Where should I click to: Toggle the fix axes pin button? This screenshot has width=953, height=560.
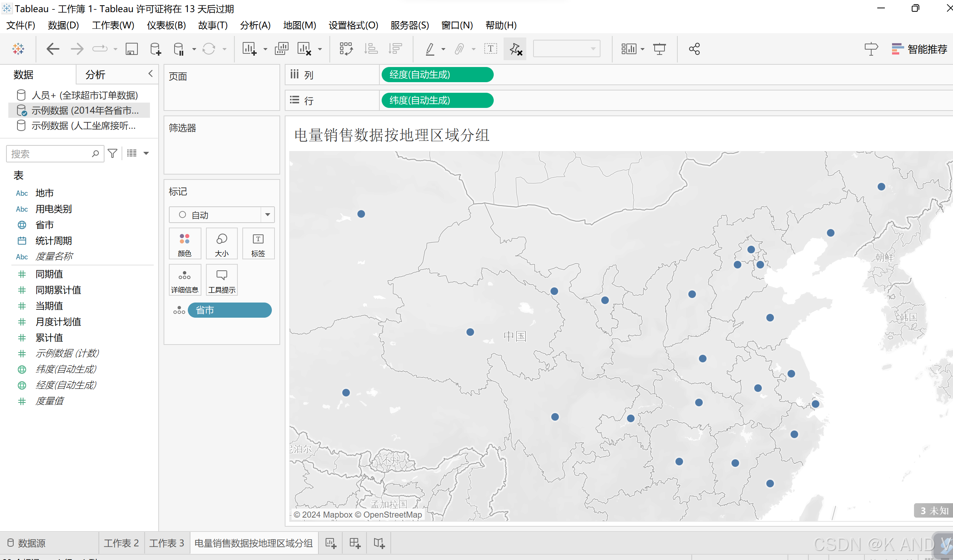point(515,49)
